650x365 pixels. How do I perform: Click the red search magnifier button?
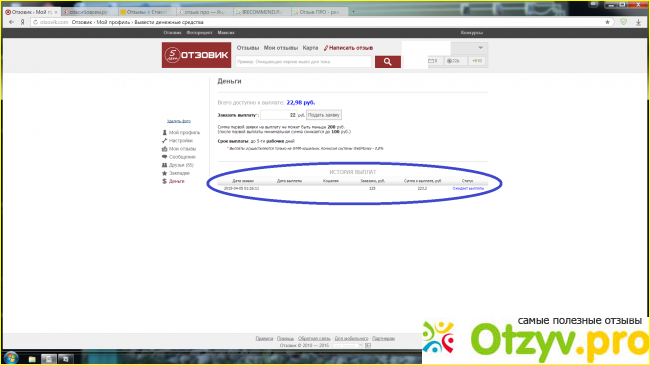(388, 62)
